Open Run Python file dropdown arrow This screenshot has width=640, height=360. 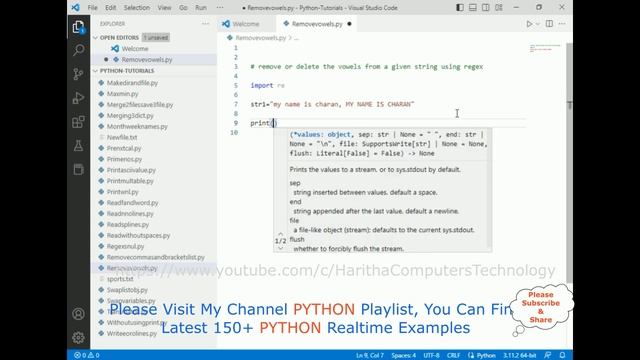pos(538,24)
